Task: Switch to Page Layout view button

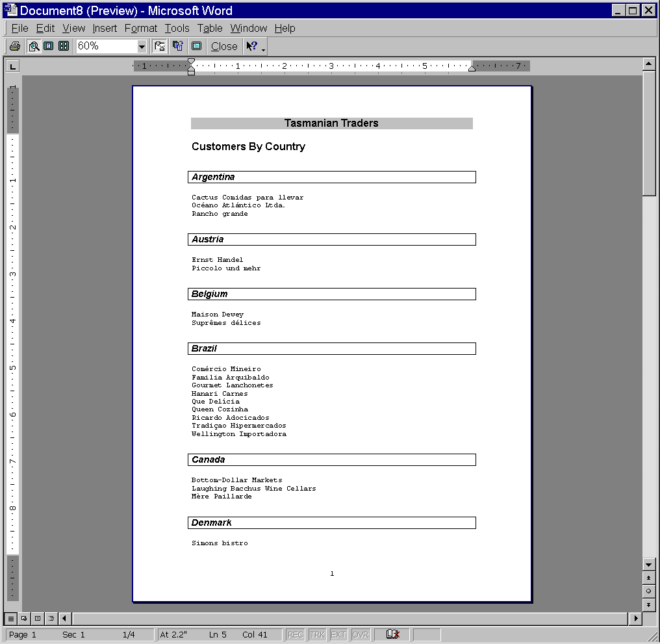Action: (38, 618)
